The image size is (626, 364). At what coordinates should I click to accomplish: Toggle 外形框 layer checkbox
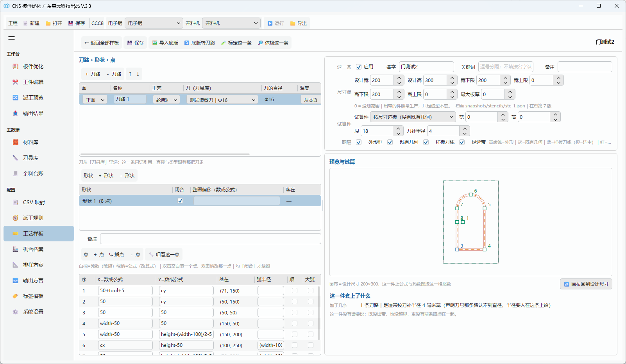coord(359,142)
